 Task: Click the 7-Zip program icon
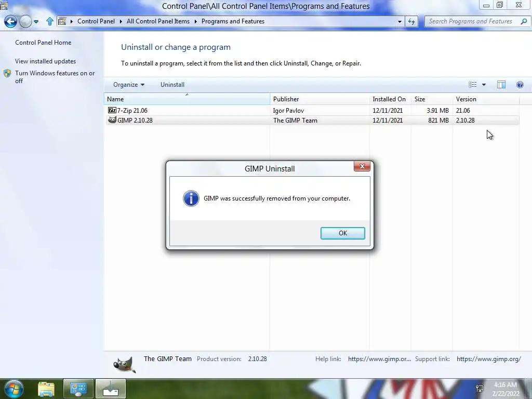(112, 110)
